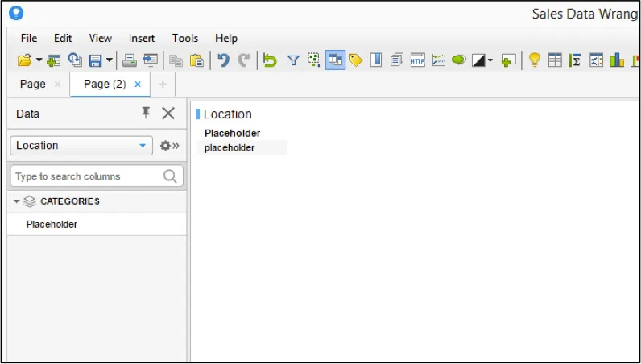Click the undo arrow in toolbar
The height and width of the screenshot is (364, 641).
pyautogui.click(x=223, y=60)
